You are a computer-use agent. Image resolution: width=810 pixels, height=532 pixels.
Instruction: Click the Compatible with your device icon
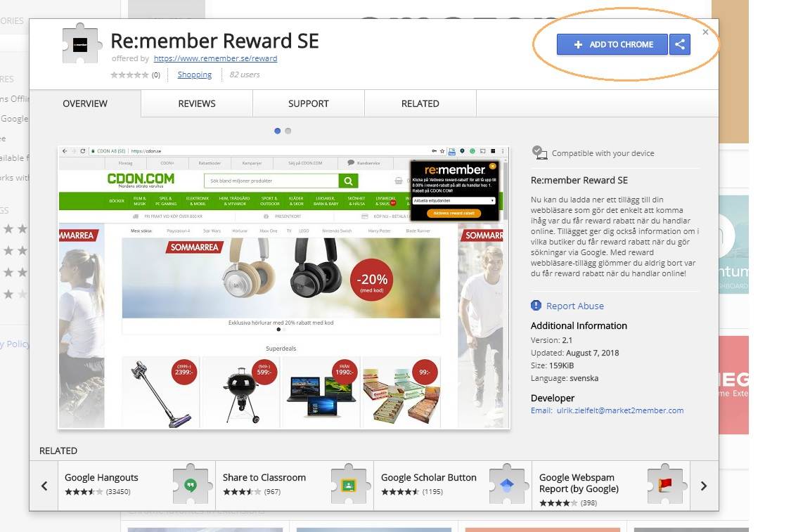point(539,153)
